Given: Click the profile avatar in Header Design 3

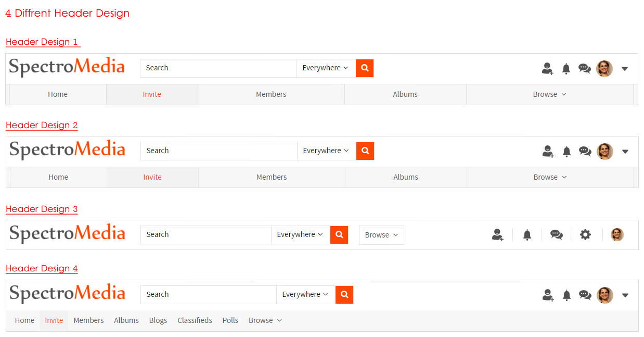Looking at the screenshot, I should pyautogui.click(x=617, y=234).
